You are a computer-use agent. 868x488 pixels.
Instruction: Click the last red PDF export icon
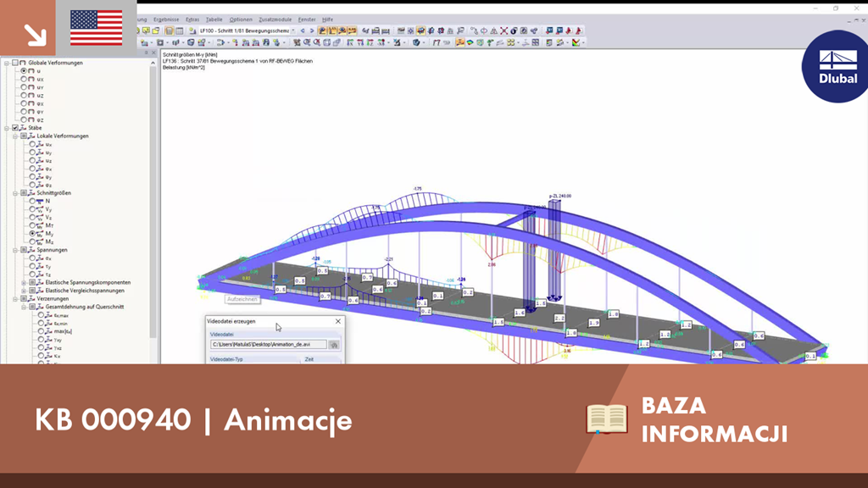578,31
